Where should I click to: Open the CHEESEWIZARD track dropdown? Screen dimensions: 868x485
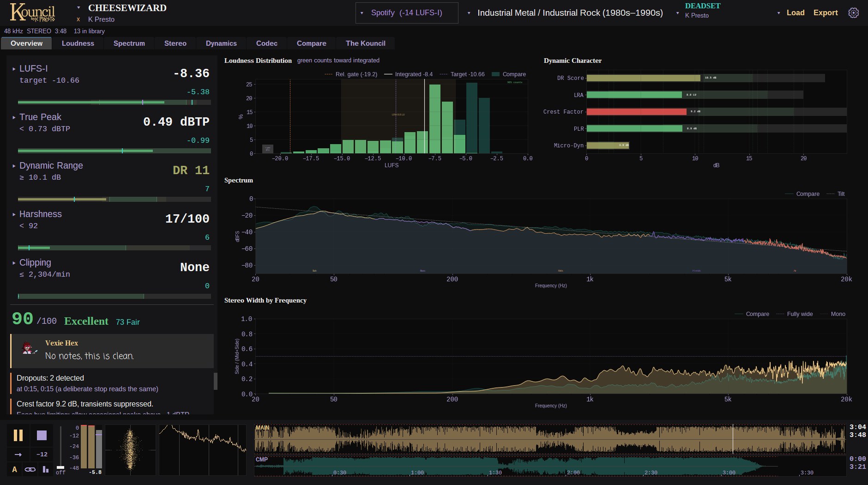[78, 8]
